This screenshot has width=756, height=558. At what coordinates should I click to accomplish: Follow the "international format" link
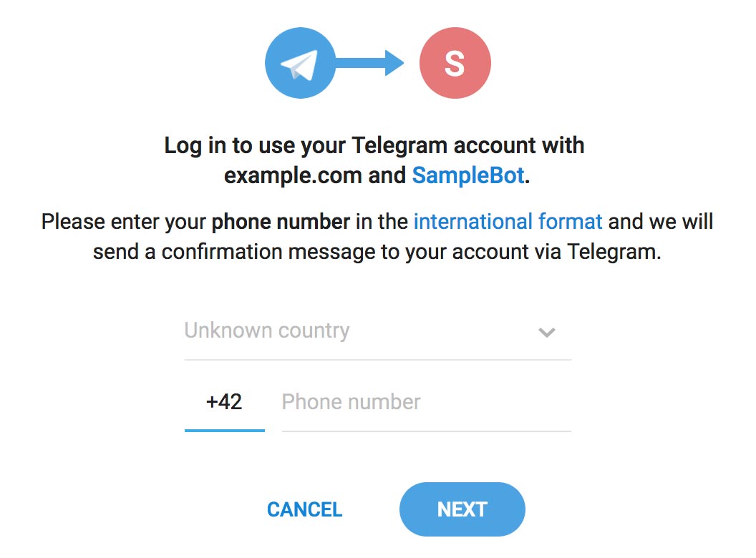click(508, 221)
